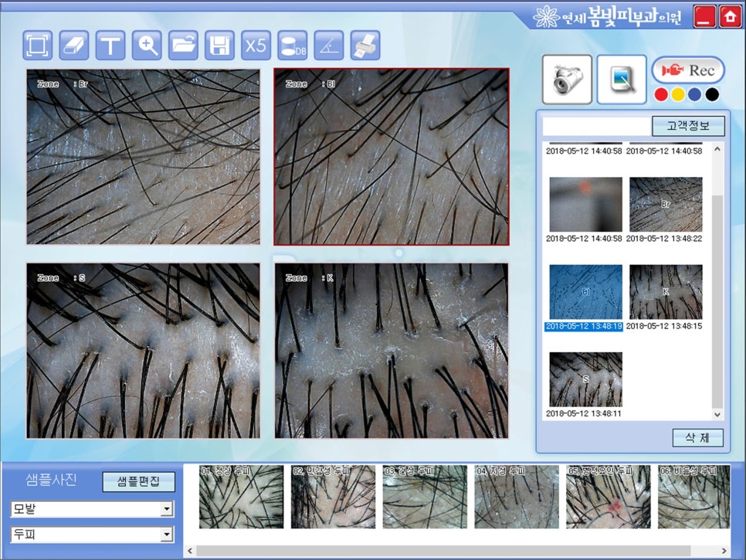Print using the printer icon
This screenshot has width=746, height=560.
click(x=365, y=45)
